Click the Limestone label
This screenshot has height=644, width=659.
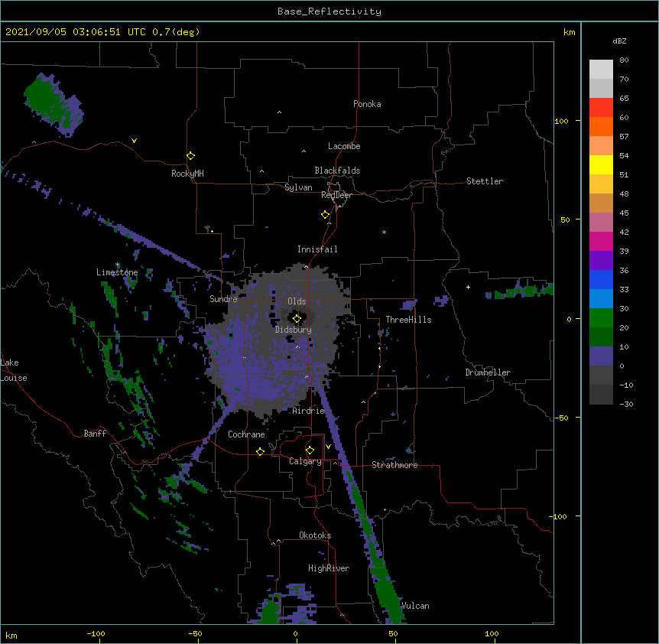(x=117, y=272)
